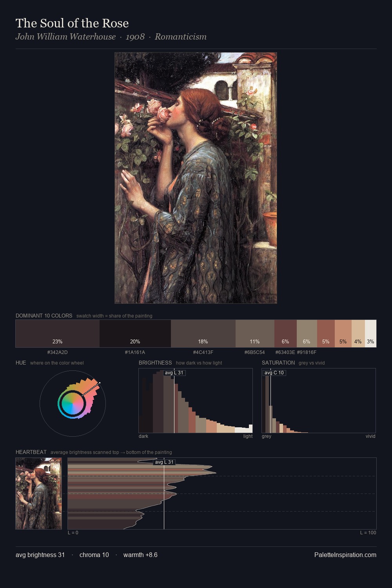Click the 'Romanticism' style label

coord(181,37)
